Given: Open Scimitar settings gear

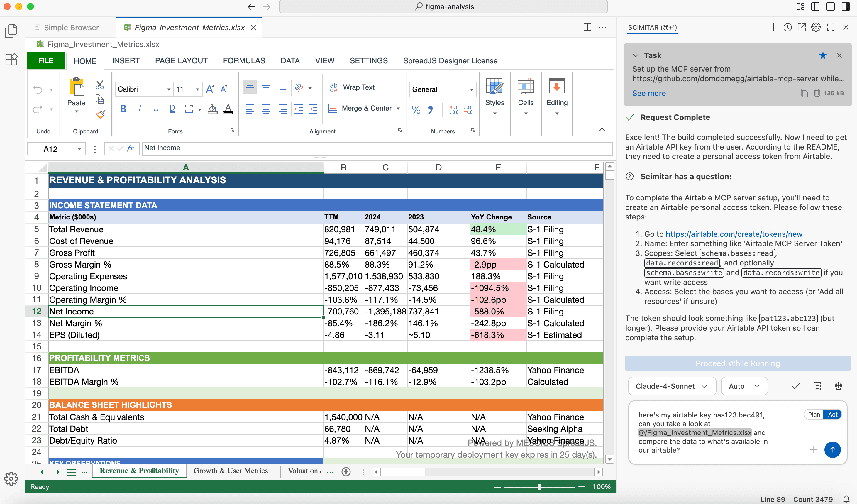Looking at the screenshot, I should (x=816, y=28).
